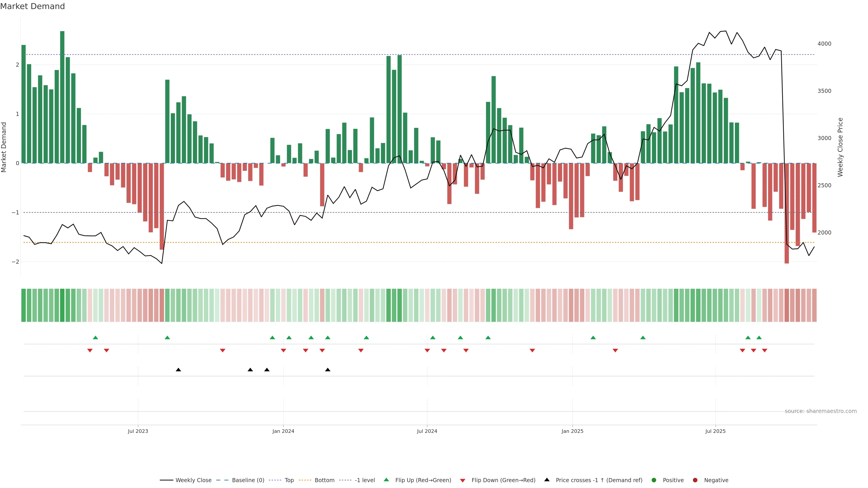Viewport: 868px width, 488px height.
Task: Toggle the Baseline (0) legend entry
Action: pos(248,480)
